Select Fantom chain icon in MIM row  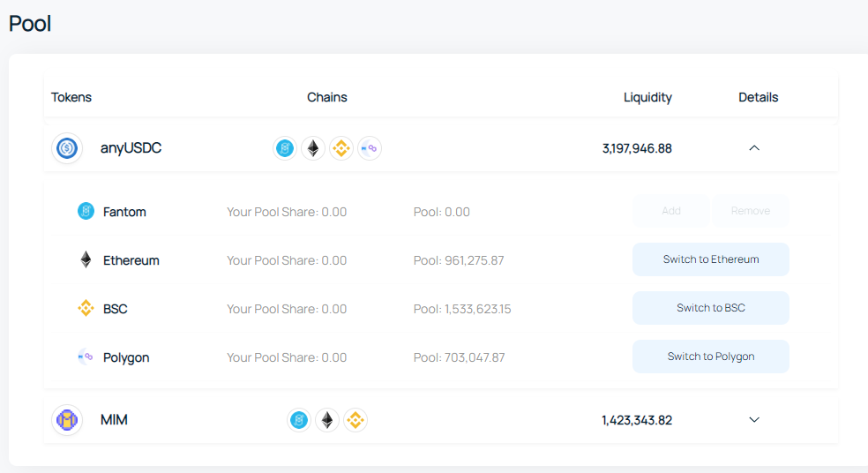point(299,420)
